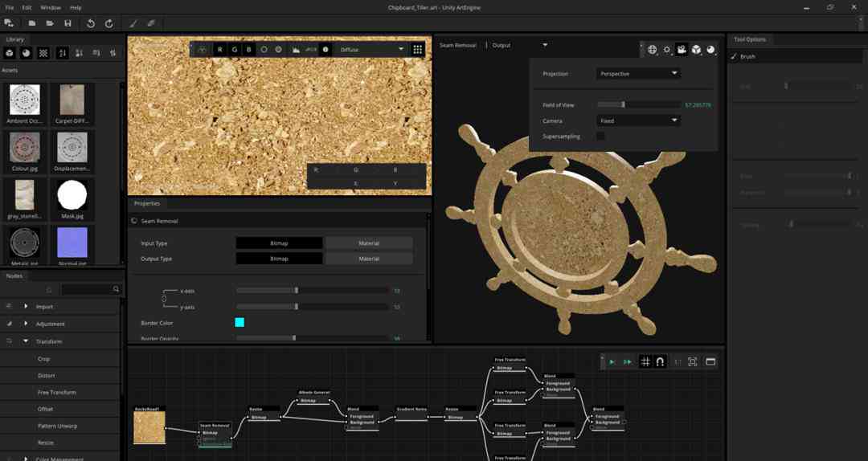This screenshot has height=461, width=868.
Task: Adjust the y-axis slider
Action: tap(313, 307)
